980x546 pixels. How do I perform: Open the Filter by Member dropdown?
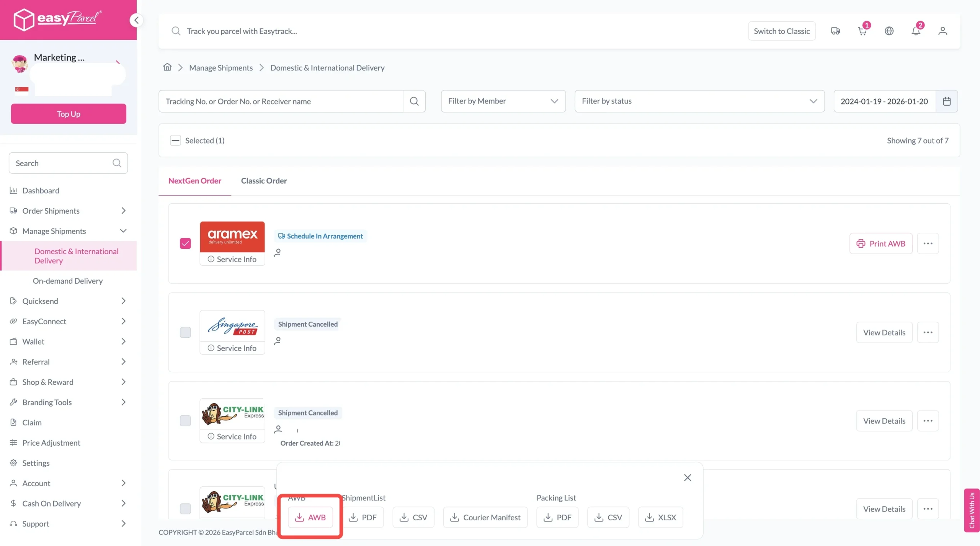coord(503,101)
